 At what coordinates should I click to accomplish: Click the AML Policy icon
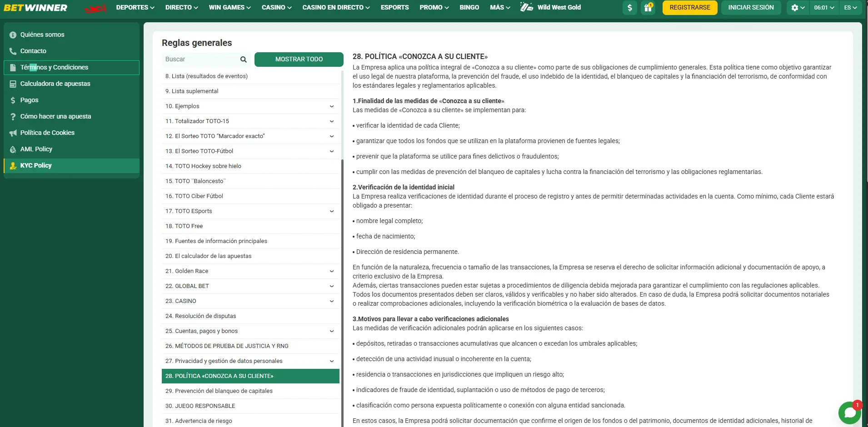[x=13, y=149]
